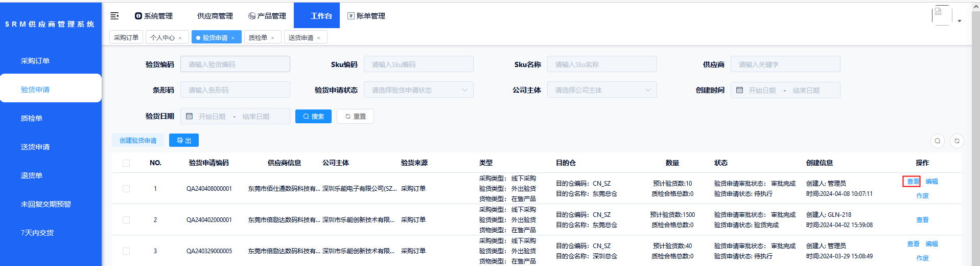Screen dimensions: 980x266
Task: Click the round search icon above the table
Action: [x=937, y=141]
